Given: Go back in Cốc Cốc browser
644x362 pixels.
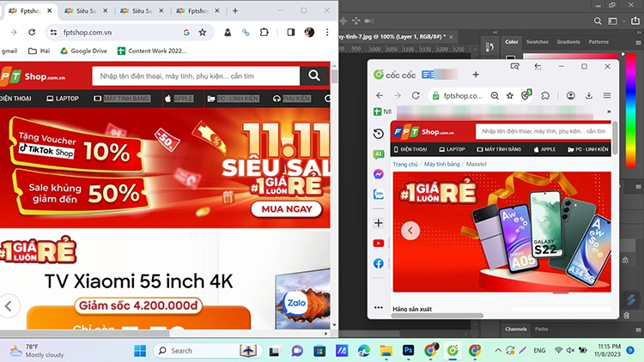Looking at the screenshot, I should coord(380,95).
